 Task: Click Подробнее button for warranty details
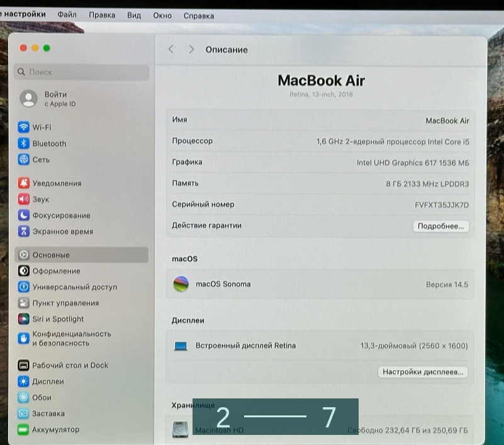coord(440,226)
